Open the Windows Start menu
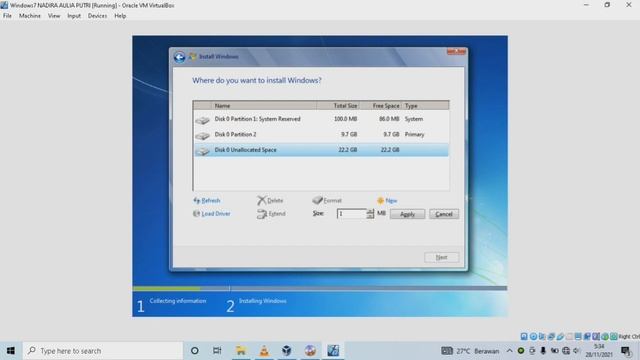Screen dimensions: 640x360 click(11, 351)
